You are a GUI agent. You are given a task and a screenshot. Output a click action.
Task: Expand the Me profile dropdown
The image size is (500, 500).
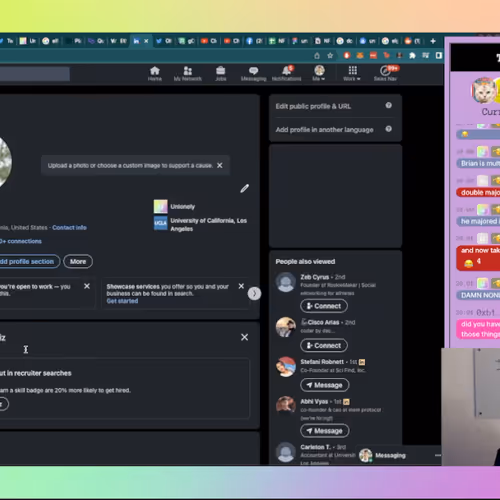[319, 73]
